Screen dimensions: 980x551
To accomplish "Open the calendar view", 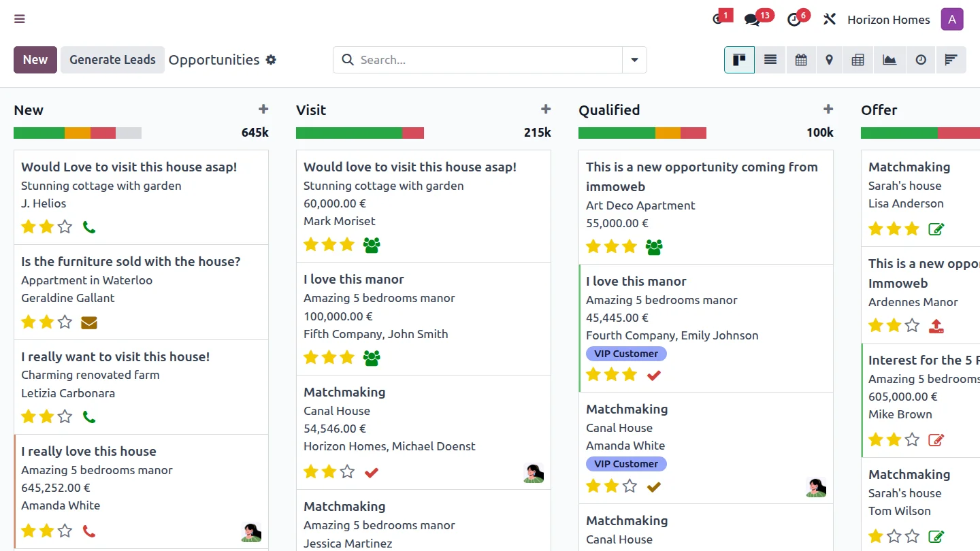I will click(801, 60).
